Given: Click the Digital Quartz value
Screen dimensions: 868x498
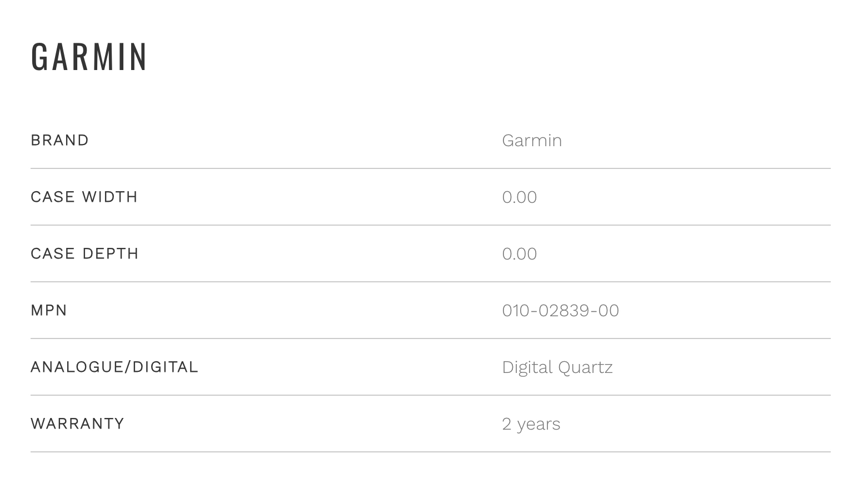Looking at the screenshot, I should point(557,367).
